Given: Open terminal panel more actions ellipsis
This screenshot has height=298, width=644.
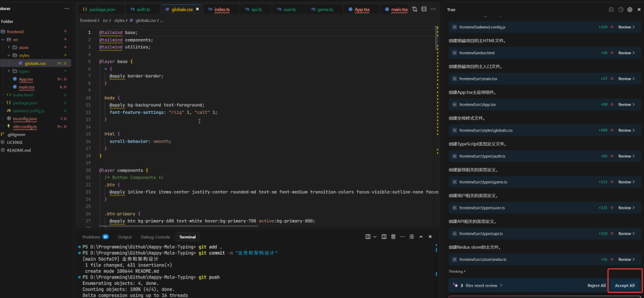Looking at the screenshot, I should point(402,237).
